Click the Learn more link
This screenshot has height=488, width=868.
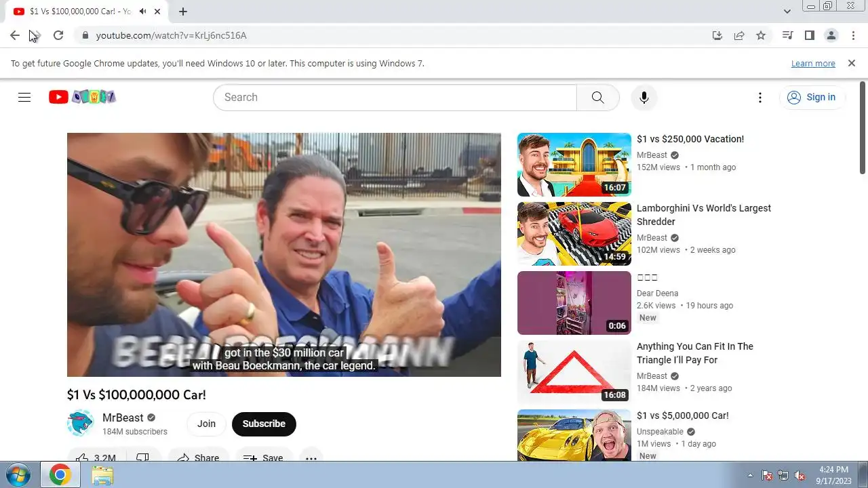click(x=813, y=63)
